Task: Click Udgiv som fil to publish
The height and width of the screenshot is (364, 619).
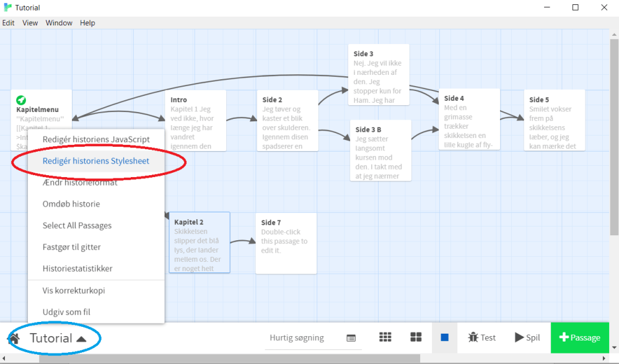Action: coord(66,312)
